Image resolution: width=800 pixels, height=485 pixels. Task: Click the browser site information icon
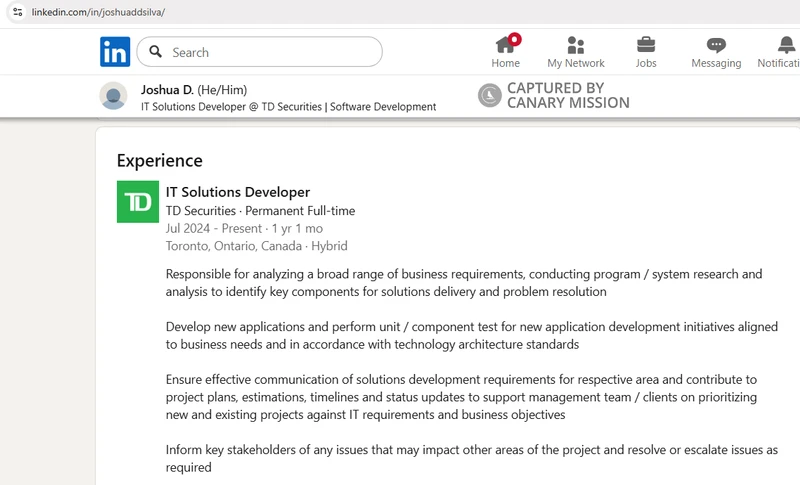point(16,12)
